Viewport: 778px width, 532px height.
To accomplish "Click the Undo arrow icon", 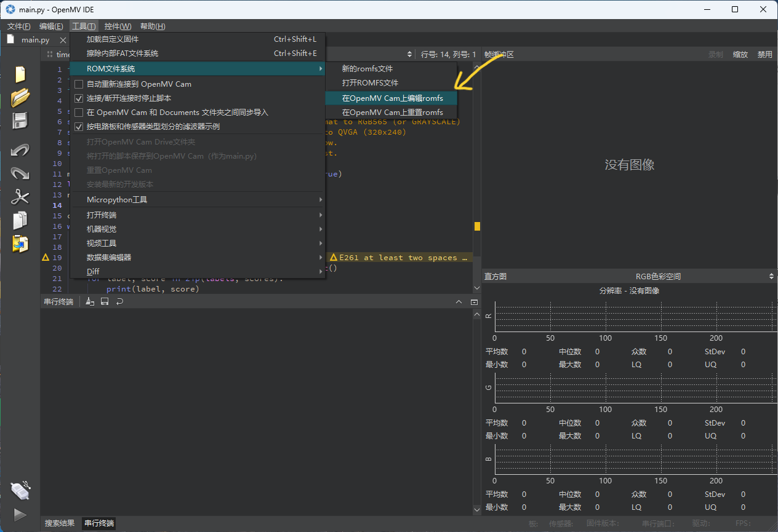I will pos(20,150).
